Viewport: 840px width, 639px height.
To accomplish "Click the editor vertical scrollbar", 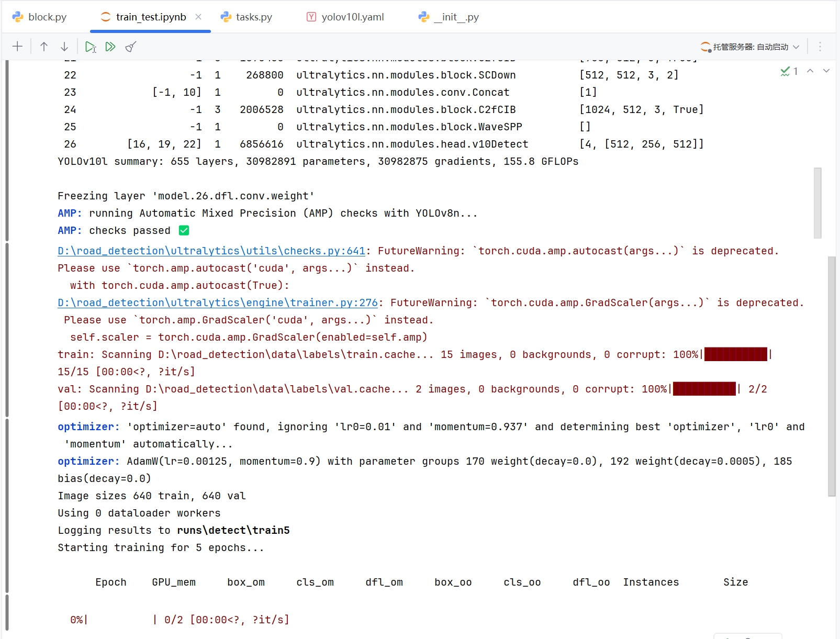I will tap(832, 376).
